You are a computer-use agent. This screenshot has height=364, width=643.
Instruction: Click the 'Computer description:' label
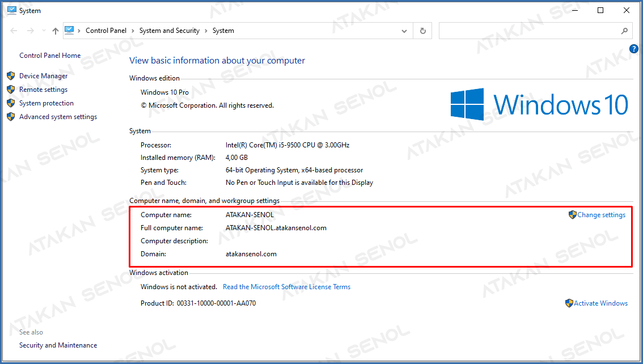(174, 241)
